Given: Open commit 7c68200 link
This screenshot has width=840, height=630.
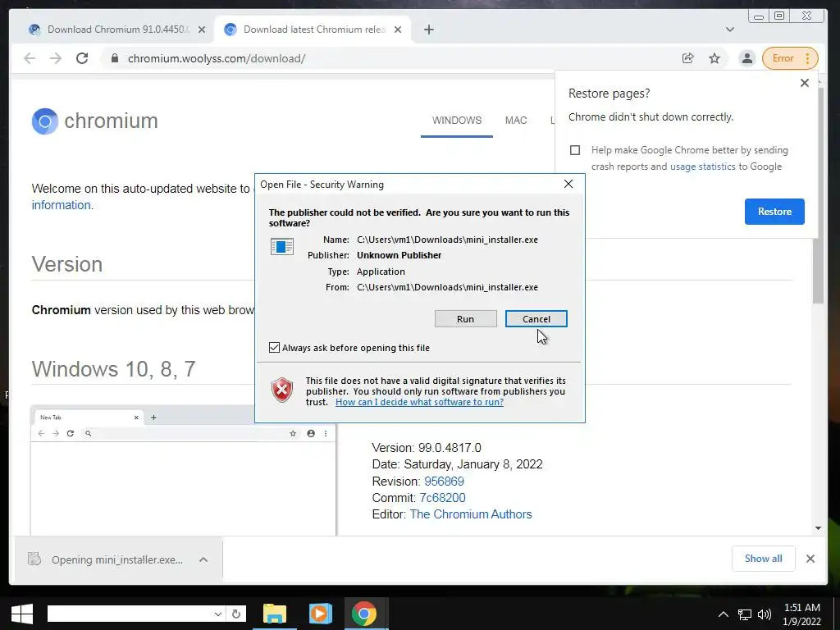Looking at the screenshot, I should tap(442, 498).
